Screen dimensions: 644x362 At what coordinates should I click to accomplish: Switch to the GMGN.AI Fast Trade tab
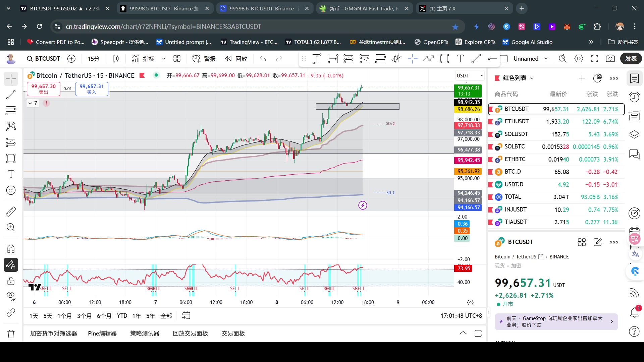click(x=365, y=8)
